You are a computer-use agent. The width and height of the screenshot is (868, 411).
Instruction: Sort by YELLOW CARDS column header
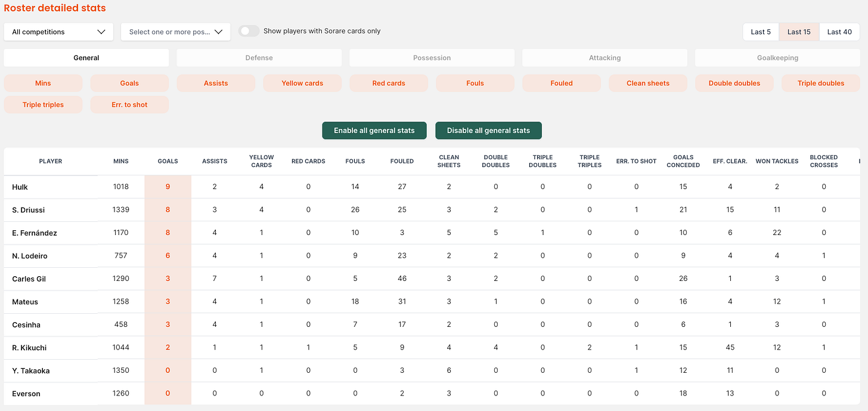pyautogui.click(x=262, y=161)
